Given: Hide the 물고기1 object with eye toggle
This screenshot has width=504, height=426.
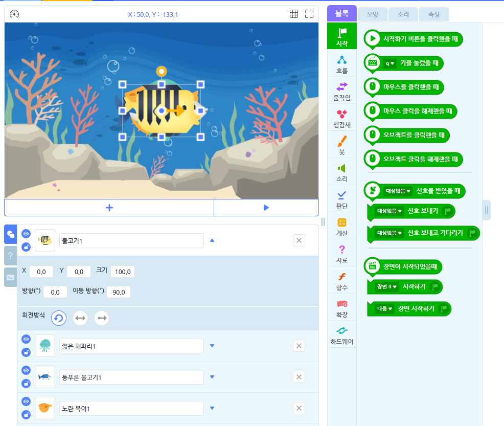Looking at the screenshot, I should 26,234.
